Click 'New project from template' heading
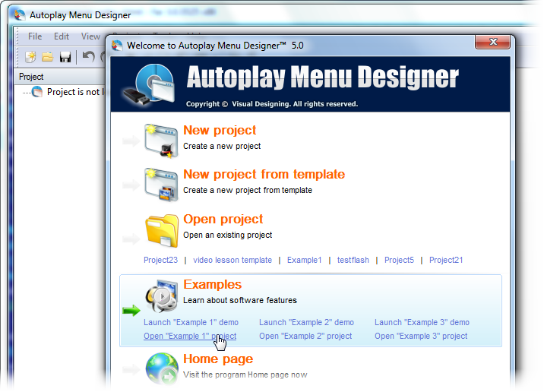Viewport: 544px width, 392px height. [x=264, y=174]
